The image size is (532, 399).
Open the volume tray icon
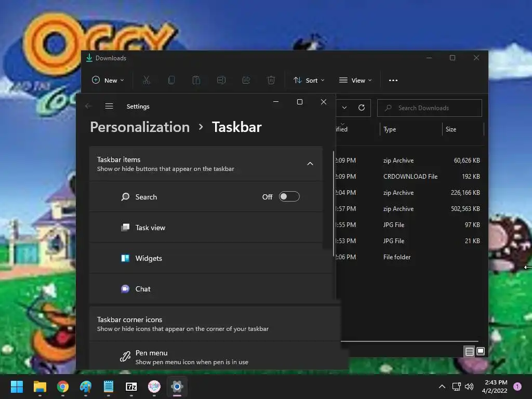[469, 387]
